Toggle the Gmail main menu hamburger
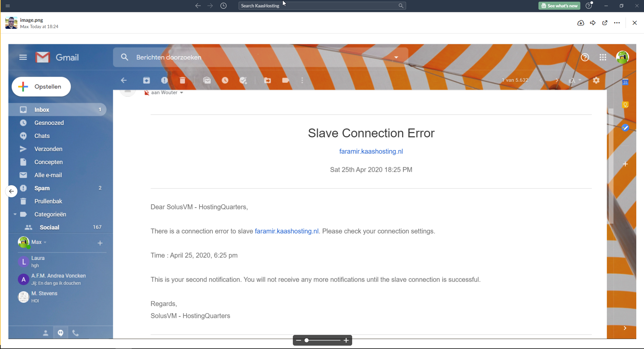 23,57
